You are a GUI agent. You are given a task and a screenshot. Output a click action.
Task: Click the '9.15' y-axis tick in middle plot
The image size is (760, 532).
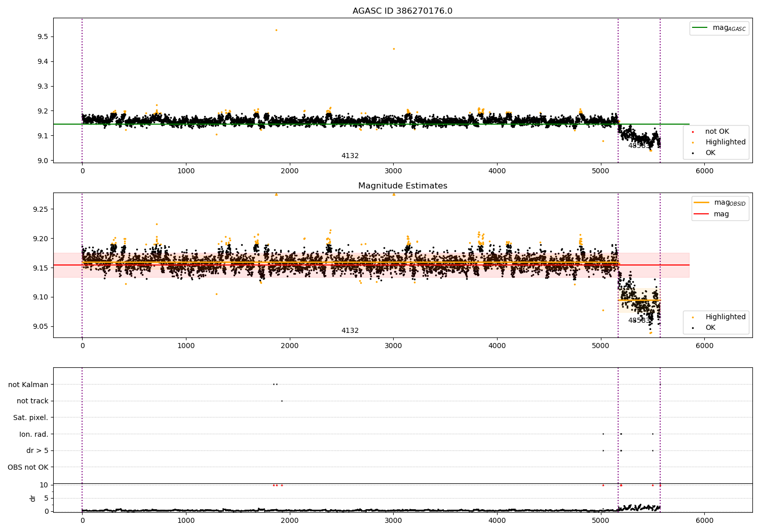41,268
